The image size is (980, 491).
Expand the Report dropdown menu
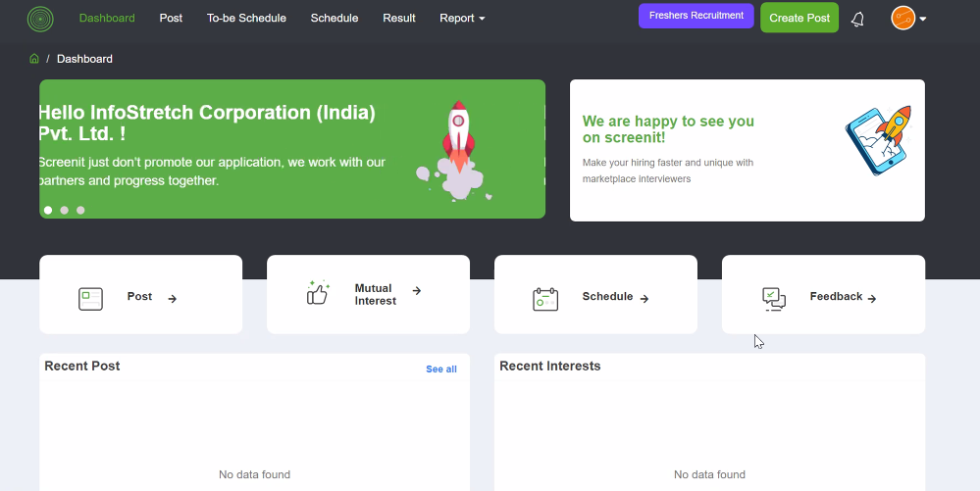[x=462, y=18]
